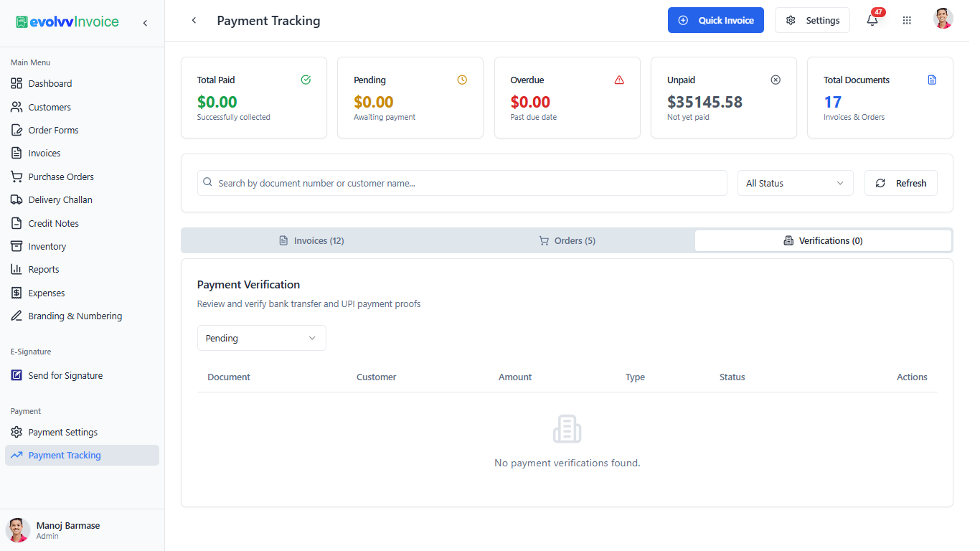Click the Credit Notes file icon
The width and height of the screenshot is (980, 551).
pyautogui.click(x=17, y=223)
